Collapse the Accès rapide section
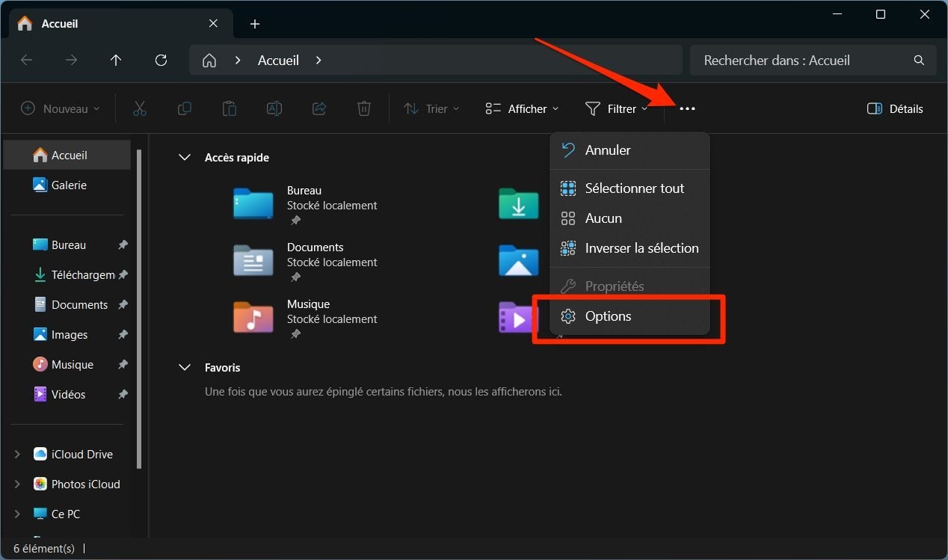Viewport: 948px width, 560px height. click(x=185, y=158)
